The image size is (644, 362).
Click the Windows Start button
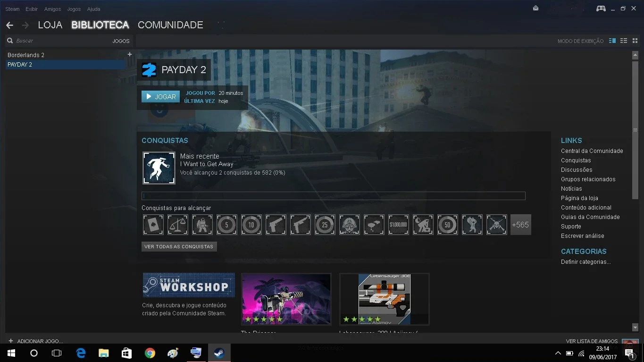11,353
